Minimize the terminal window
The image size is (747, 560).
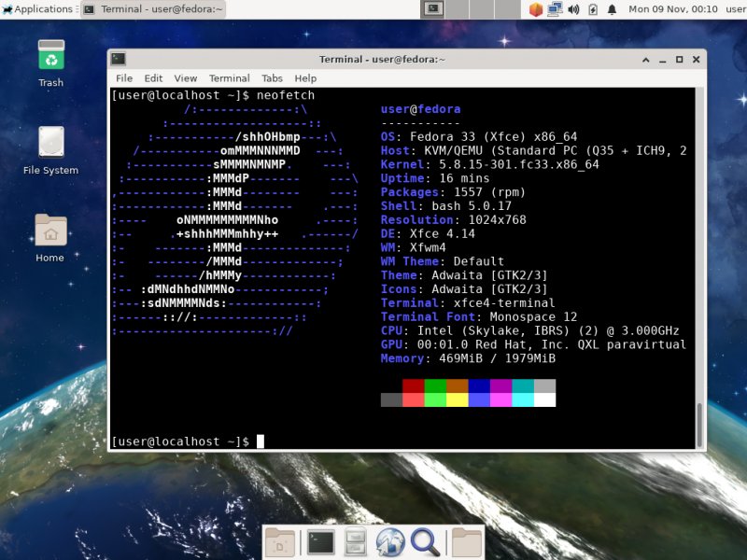(x=663, y=60)
